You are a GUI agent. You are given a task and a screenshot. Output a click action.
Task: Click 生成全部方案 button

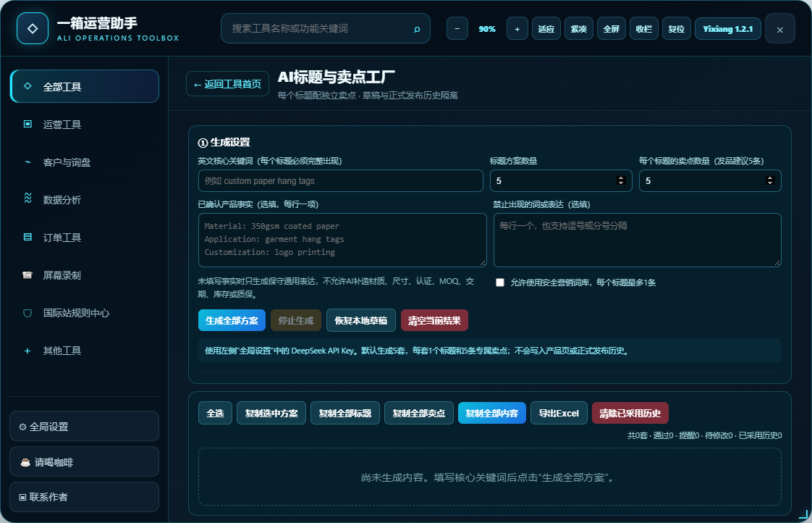pyautogui.click(x=232, y=320)
